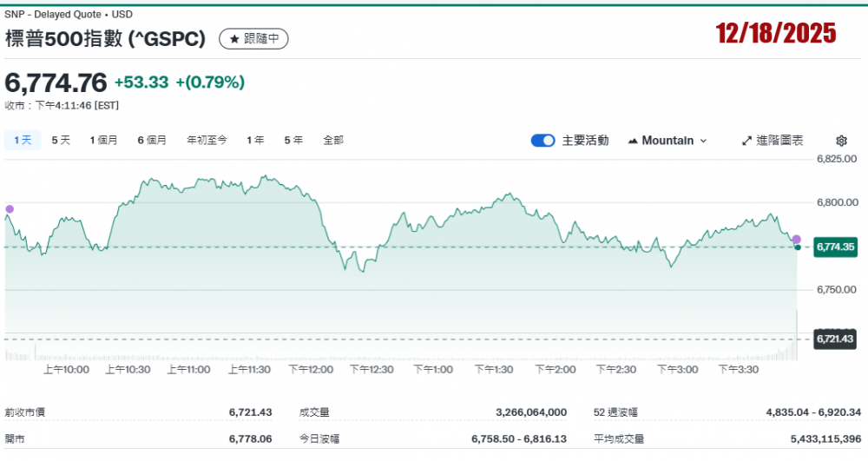Show the 6個月 chart range
This screenshot has width=868, height=461.
[151, 140]
